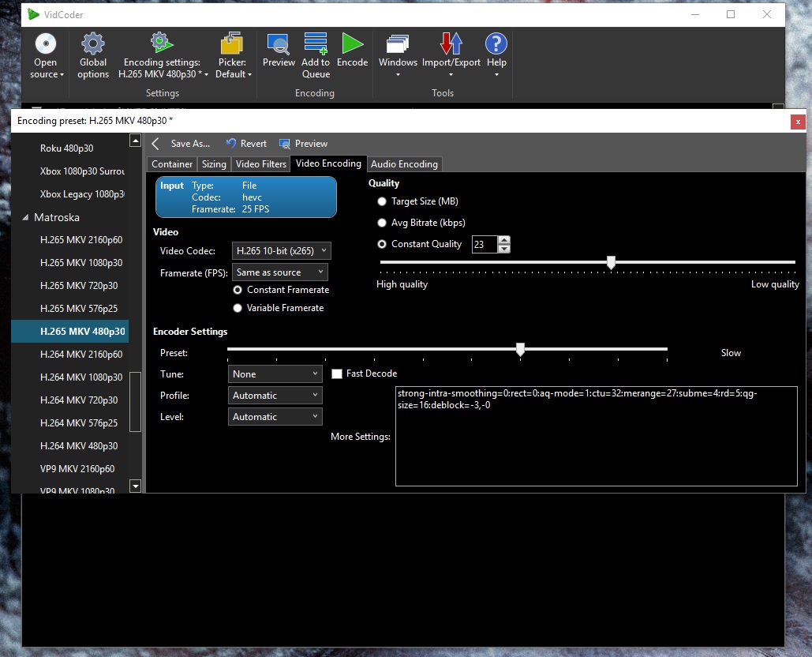Open the Help question mark icon
This screenshot has height=657, width=812.
point(496,43)
